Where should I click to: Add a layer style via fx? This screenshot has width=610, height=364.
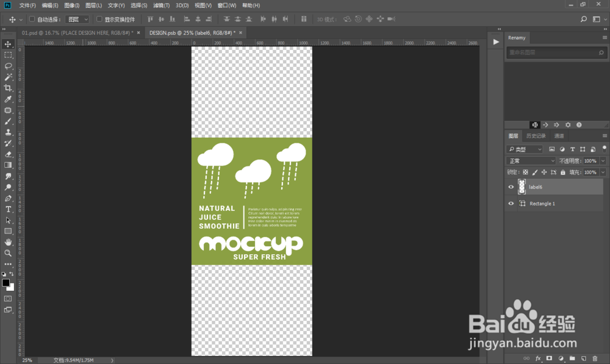tap(538, 358)
